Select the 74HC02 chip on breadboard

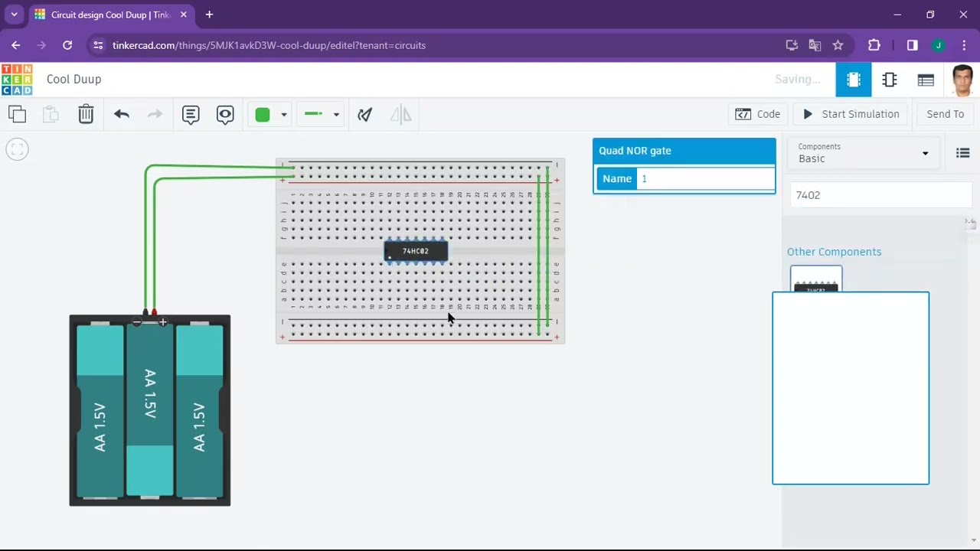click(x=416, y=251)
